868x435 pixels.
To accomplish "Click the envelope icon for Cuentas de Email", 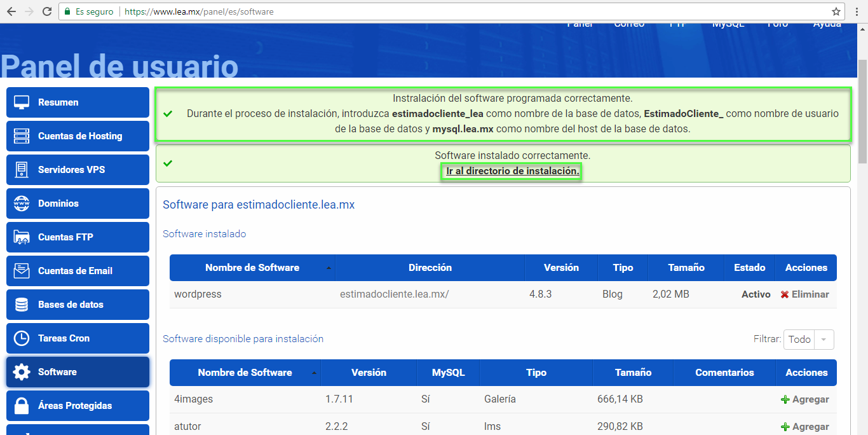I will tap(22, 271).
